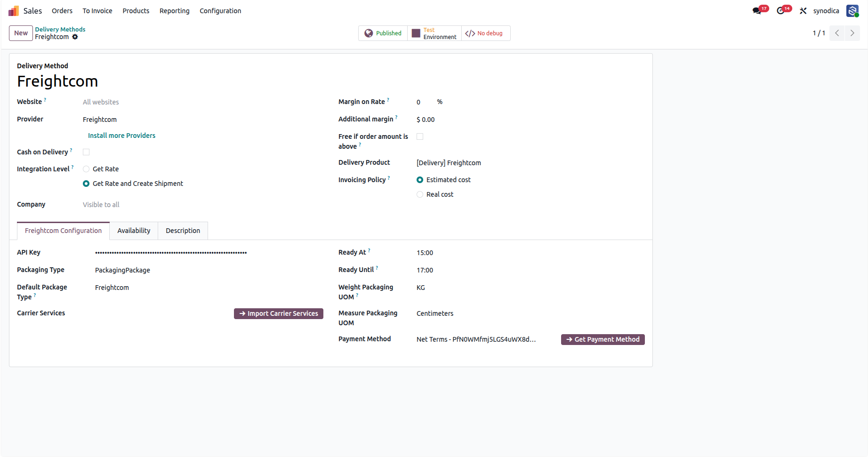Edit the Margin on Rate value
This screenshot has width=868, height=457.
(424, 102)
